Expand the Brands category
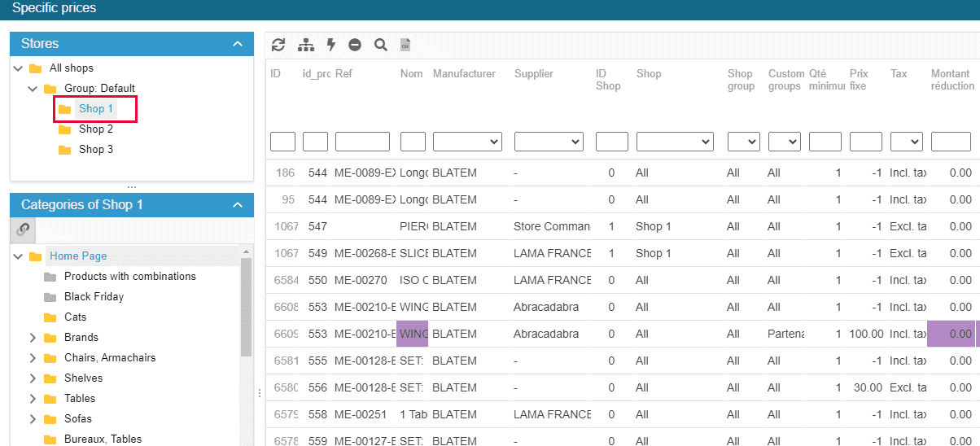This screenshot has width=980, height=446. (x=33, y=338)
